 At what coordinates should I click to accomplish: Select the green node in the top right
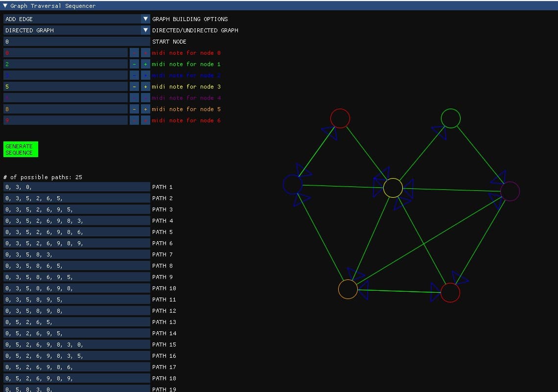[x=450, y=118]
